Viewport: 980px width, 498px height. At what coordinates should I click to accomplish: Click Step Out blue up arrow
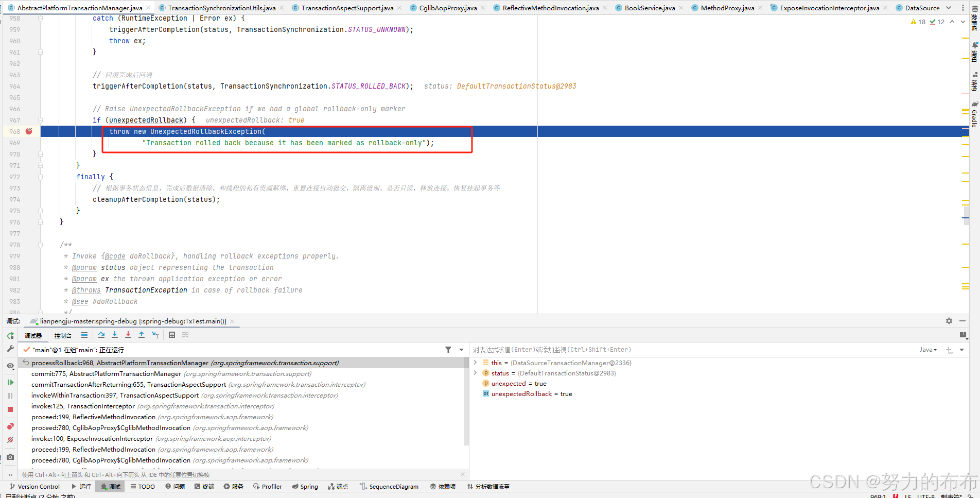click(x=142, y=335)
